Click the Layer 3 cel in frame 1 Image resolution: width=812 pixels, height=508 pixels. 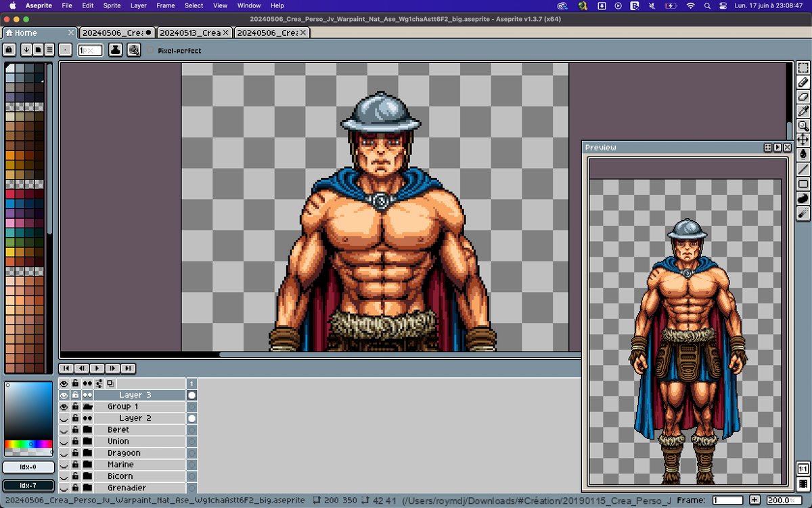[191, 395]
